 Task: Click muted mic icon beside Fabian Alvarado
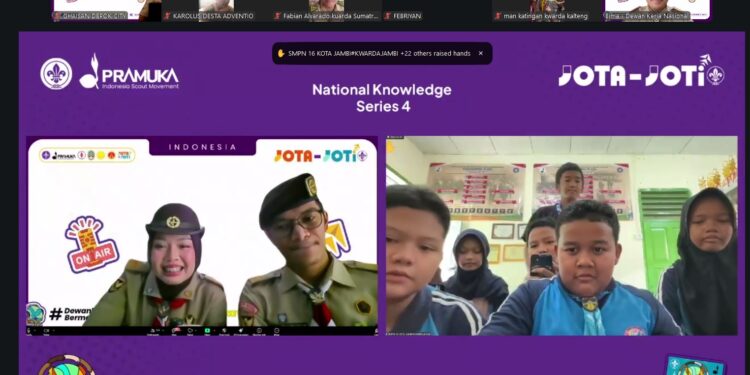pyautogui.click(x=277, y=16)
